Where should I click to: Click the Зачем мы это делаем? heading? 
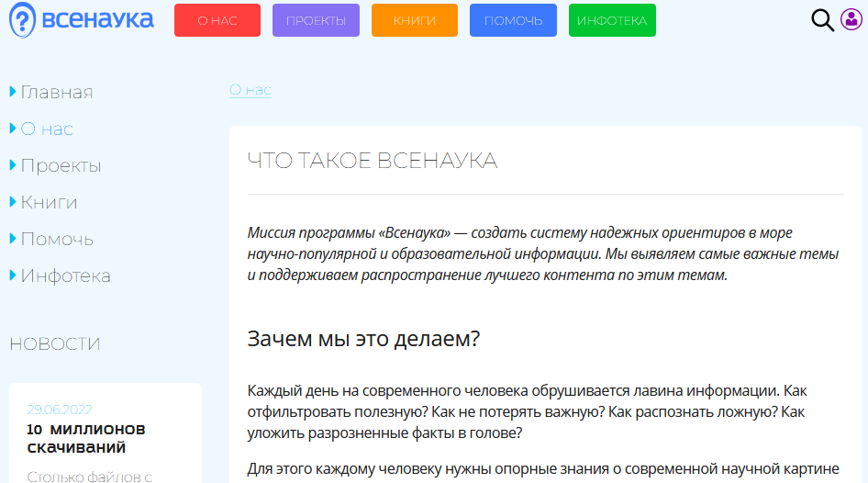pos(363,339)
